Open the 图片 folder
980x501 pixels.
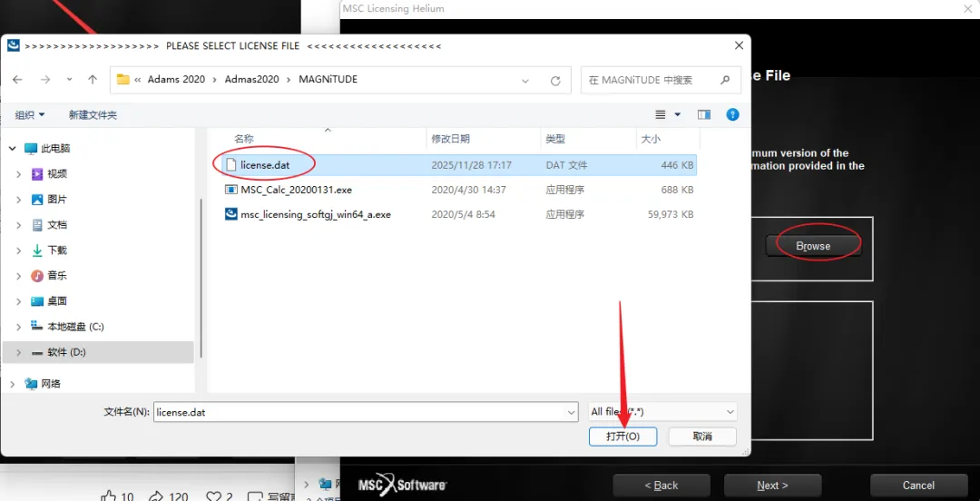(x=57, y=200)
